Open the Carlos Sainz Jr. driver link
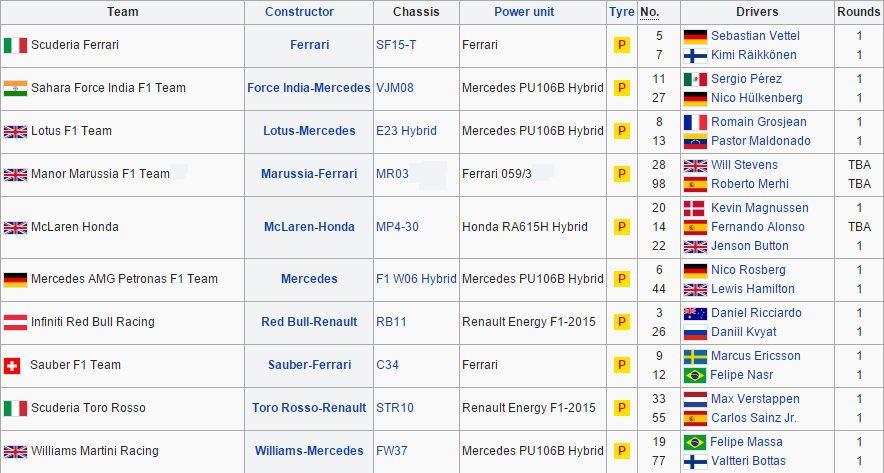The height and width of the screenshot is (473, 884). [x=754, y=418]
